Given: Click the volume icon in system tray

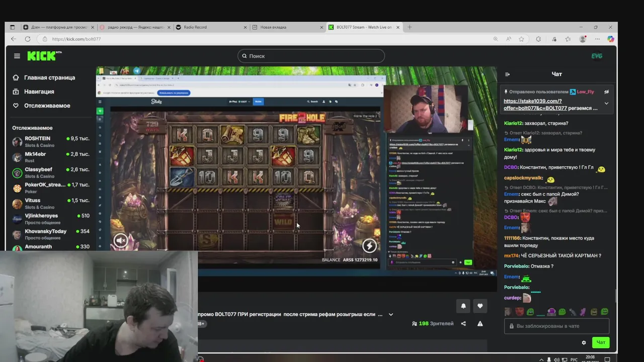Looking at the screenshot, I should pyautogui.click(x=556, y=359).
